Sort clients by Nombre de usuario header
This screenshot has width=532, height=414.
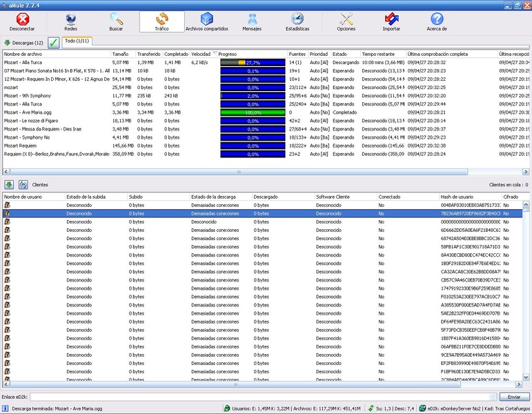tap(34, 197)
